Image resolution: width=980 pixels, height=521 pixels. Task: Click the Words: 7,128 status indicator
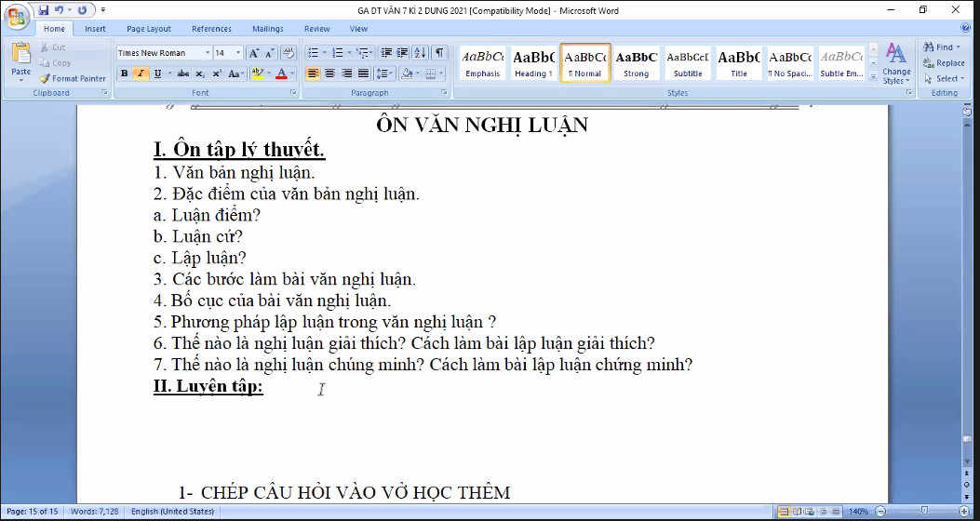[x=94, y=512]
